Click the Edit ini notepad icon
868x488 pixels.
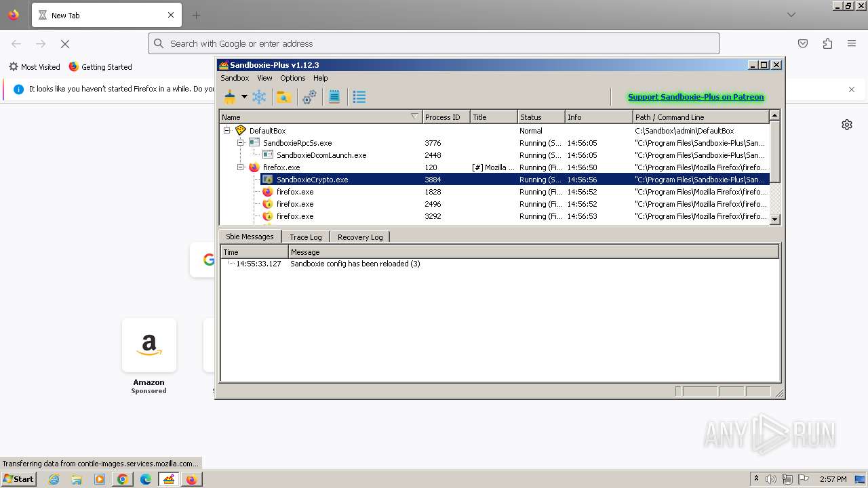click(334, 97)
